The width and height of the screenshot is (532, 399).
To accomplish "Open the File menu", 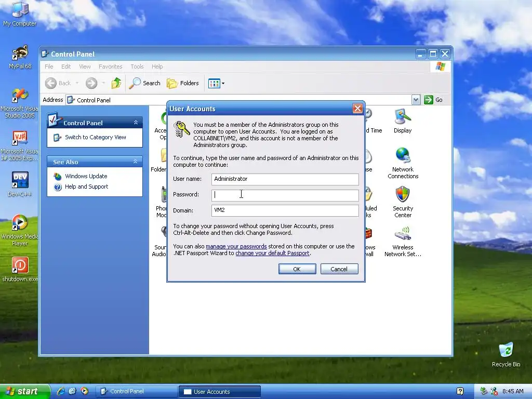I will 49,66.
